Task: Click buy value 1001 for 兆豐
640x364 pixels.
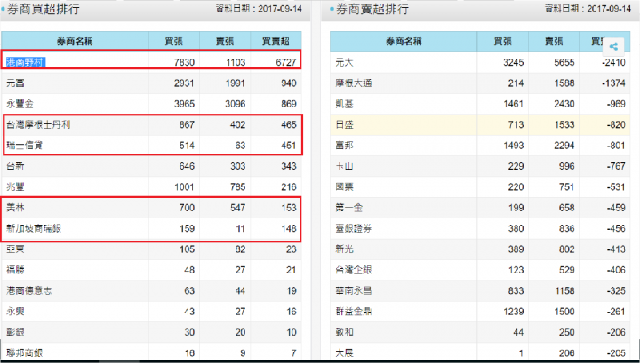Action: coord(184,187)
